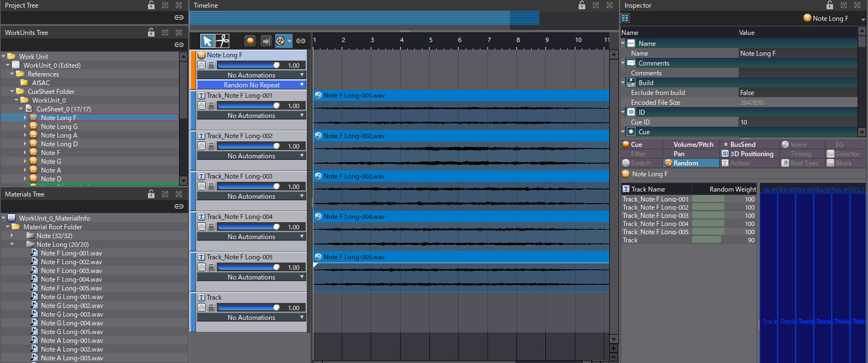Screen dimensions: 868x363
Task: Click the Random Weight value 90 for Track
Action: (751, 240)
